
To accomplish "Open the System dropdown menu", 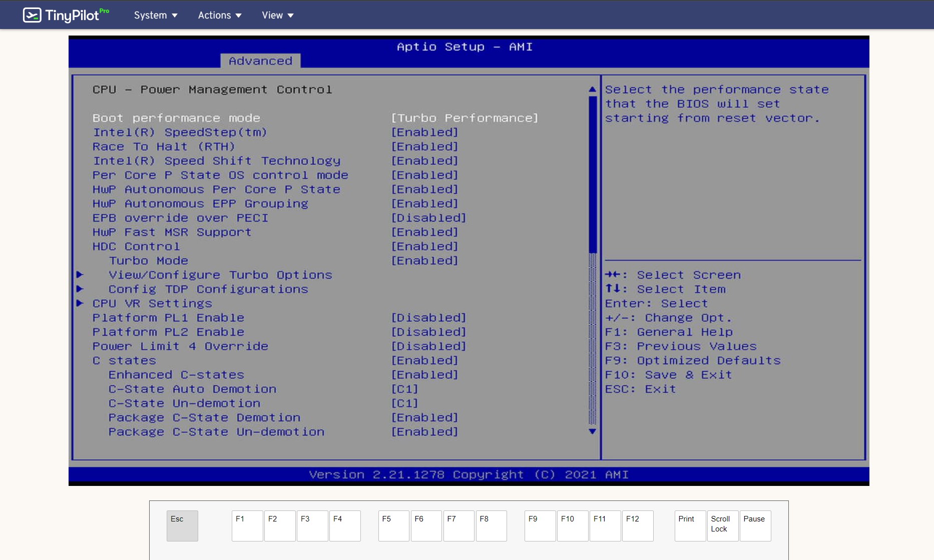I will [155, 15].
